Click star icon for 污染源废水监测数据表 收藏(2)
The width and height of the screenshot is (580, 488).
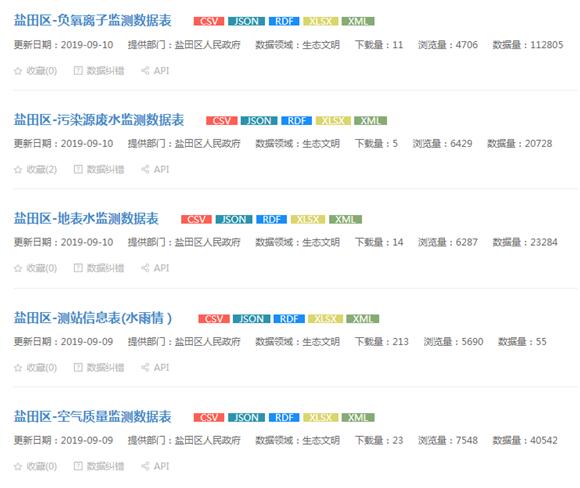coord(18,169)
